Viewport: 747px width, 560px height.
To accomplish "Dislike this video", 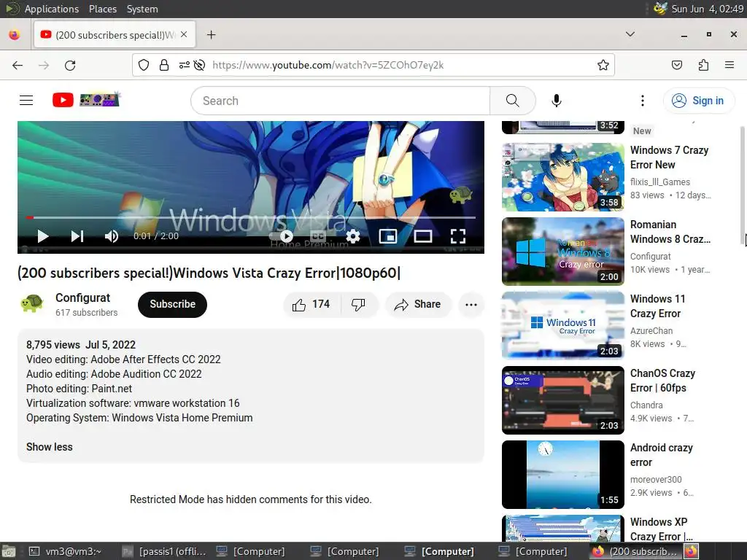I will coord(359,304).
